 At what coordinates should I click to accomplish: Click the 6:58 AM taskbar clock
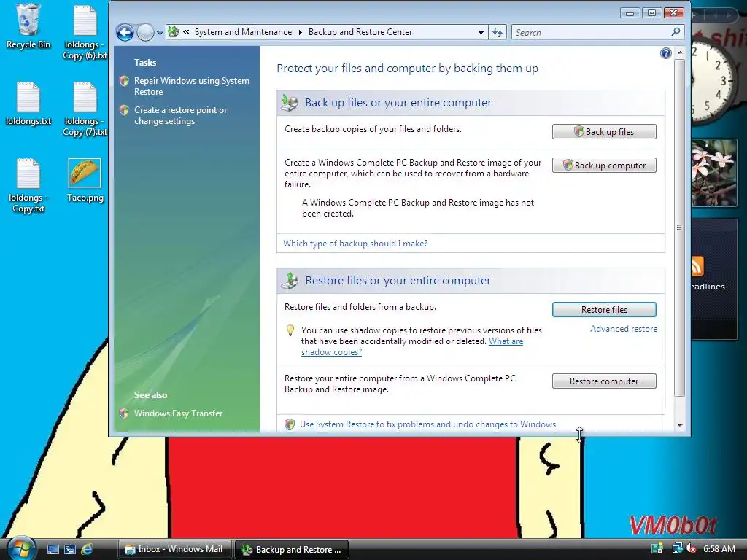[x=719, y=549]
